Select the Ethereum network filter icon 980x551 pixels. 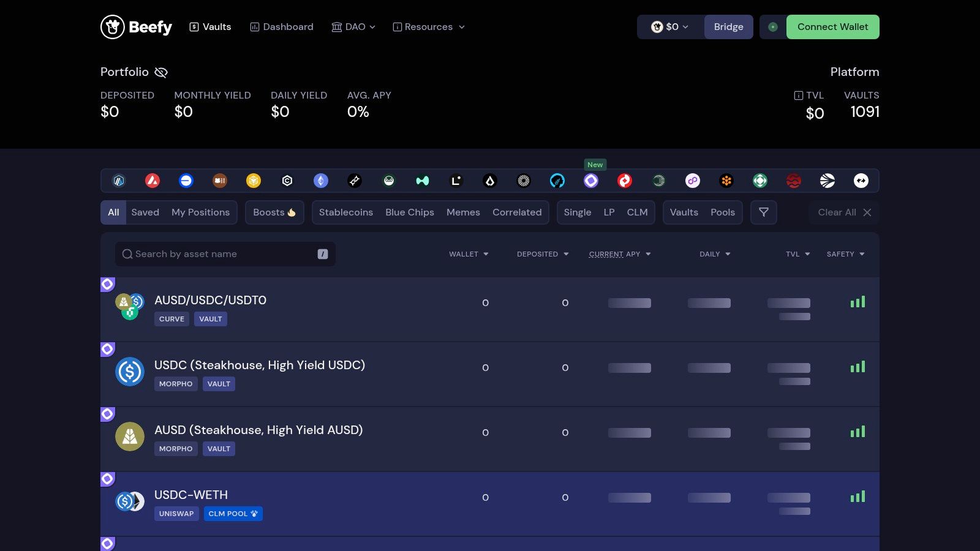pyautogui.click(x=320, y=181)
